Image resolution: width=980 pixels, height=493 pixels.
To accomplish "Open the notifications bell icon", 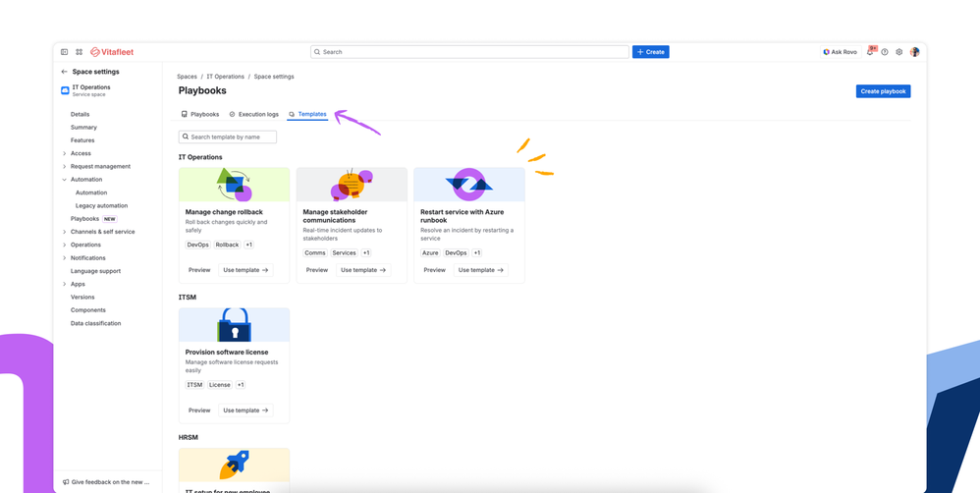I will coord(870,52).
